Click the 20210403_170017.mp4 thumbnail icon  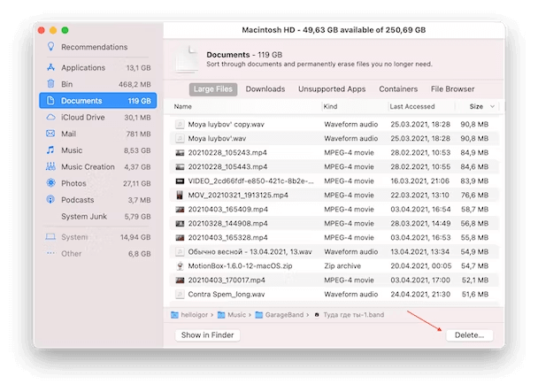180,281
